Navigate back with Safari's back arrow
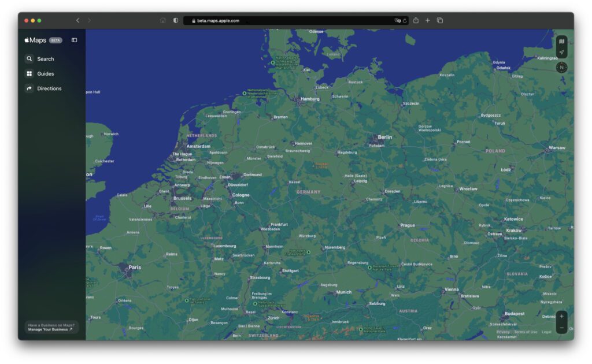This screenshot has height=364, width=592. coord(77,20)
